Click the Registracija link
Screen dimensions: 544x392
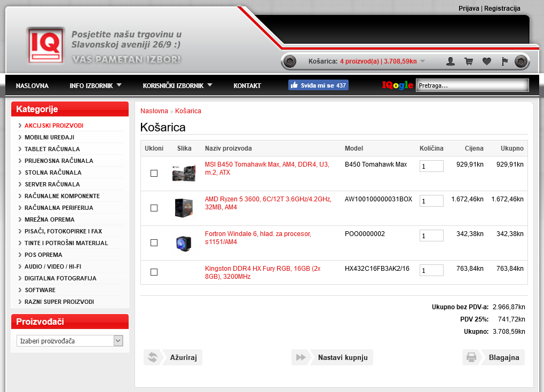502,9
